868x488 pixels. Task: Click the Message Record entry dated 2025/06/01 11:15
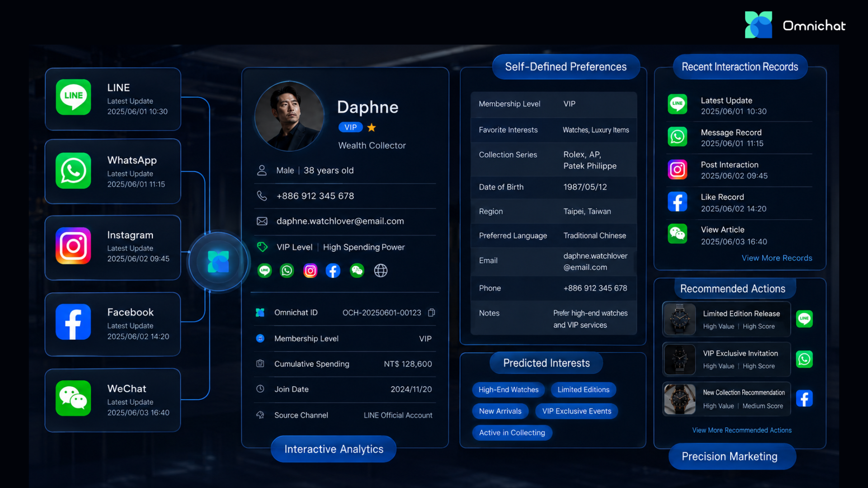(x=740, y=138)
